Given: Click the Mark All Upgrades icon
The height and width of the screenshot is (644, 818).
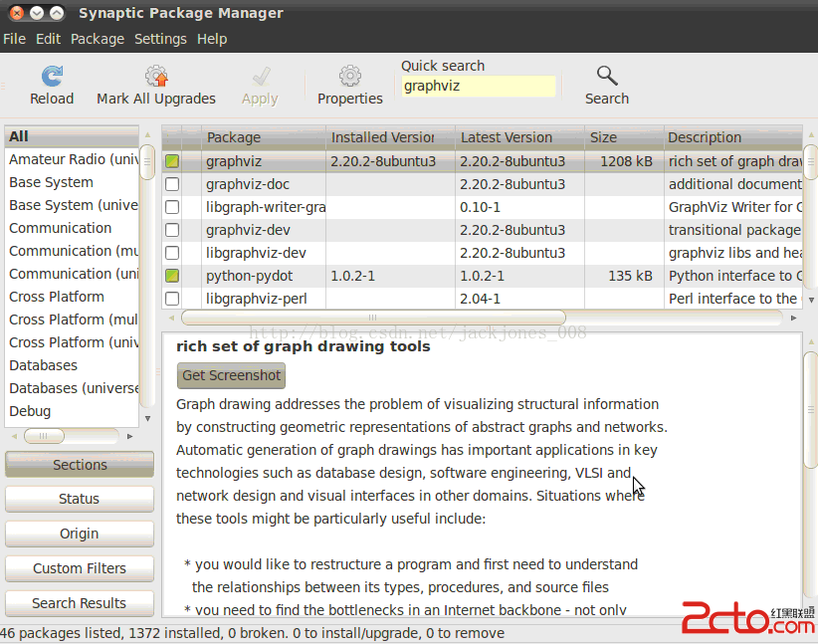Looking at the screenshot, I should tap(156, 78).
